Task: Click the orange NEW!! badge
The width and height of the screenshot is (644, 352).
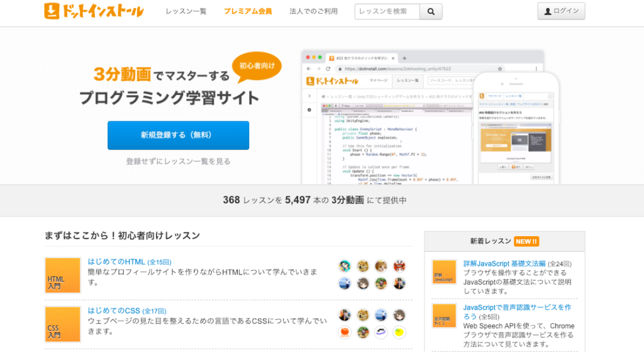Action: (526, 241)
